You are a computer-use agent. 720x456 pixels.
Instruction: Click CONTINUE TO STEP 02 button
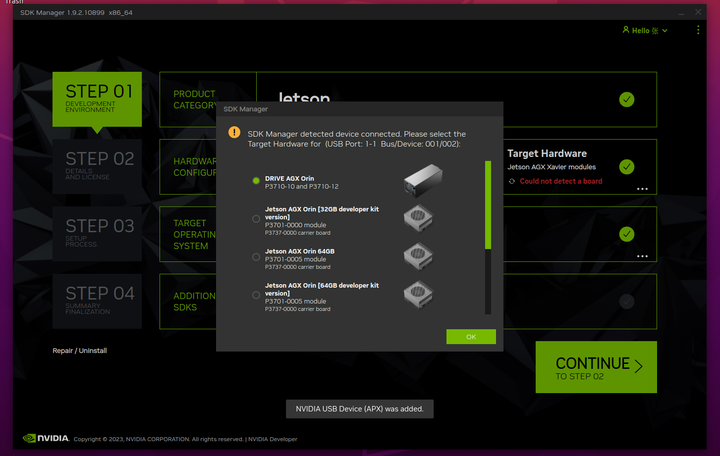tap(596, 367)
